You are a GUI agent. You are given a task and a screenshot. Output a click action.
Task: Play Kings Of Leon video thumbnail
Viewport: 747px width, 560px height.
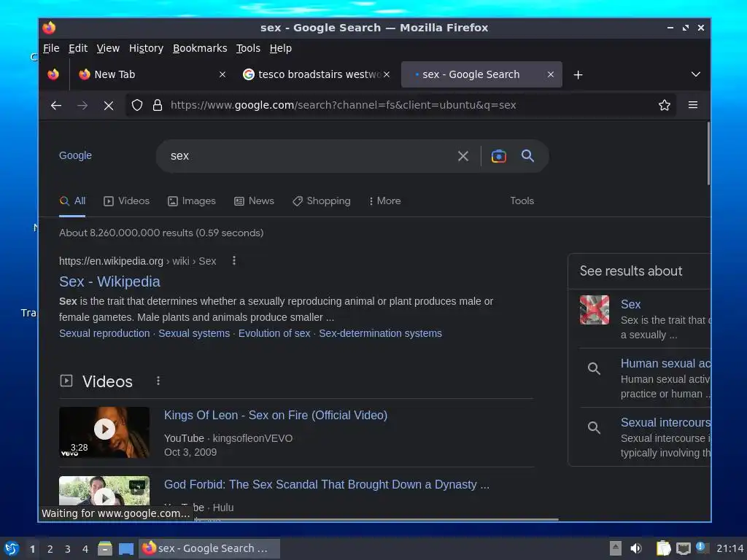point(104,432)
